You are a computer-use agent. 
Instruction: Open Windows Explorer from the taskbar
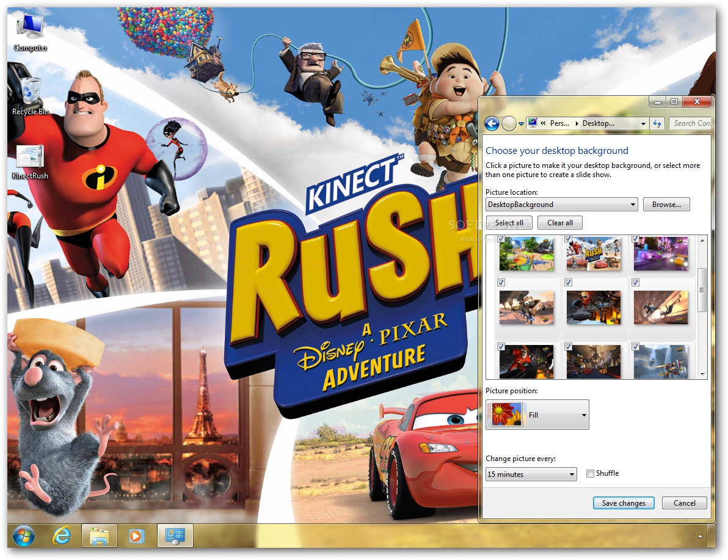pos(100,536)
